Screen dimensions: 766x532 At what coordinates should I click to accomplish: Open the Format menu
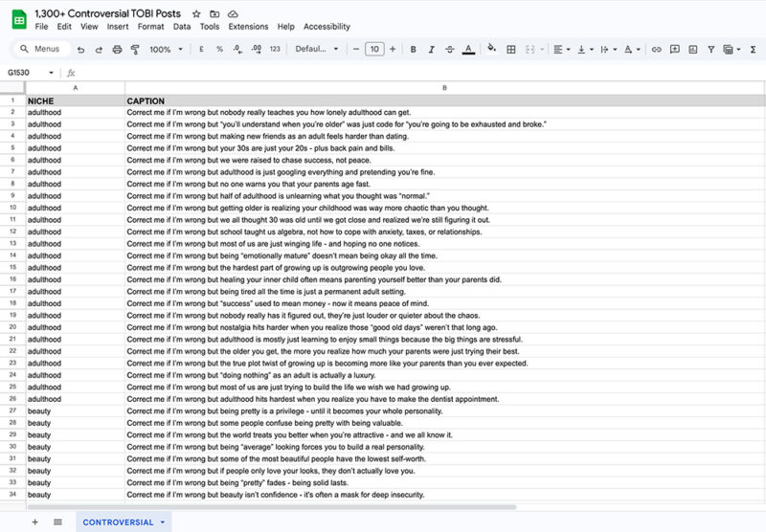pyautogui.click(x=150, y=27)
